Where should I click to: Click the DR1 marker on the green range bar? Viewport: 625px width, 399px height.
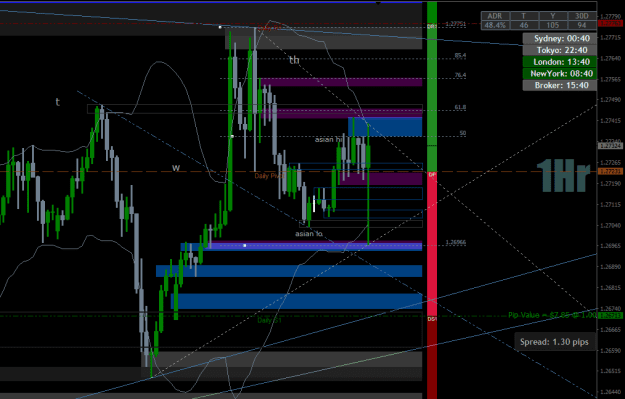coord(432,26)
